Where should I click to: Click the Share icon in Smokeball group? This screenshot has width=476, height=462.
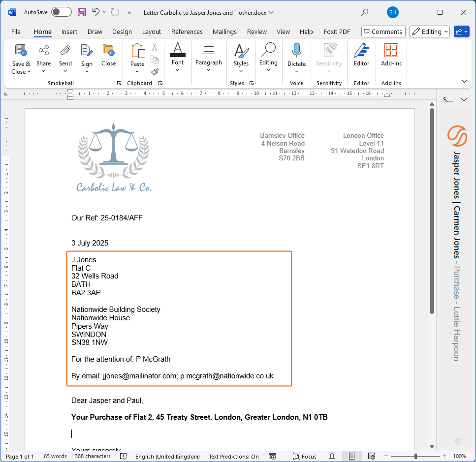43,50
